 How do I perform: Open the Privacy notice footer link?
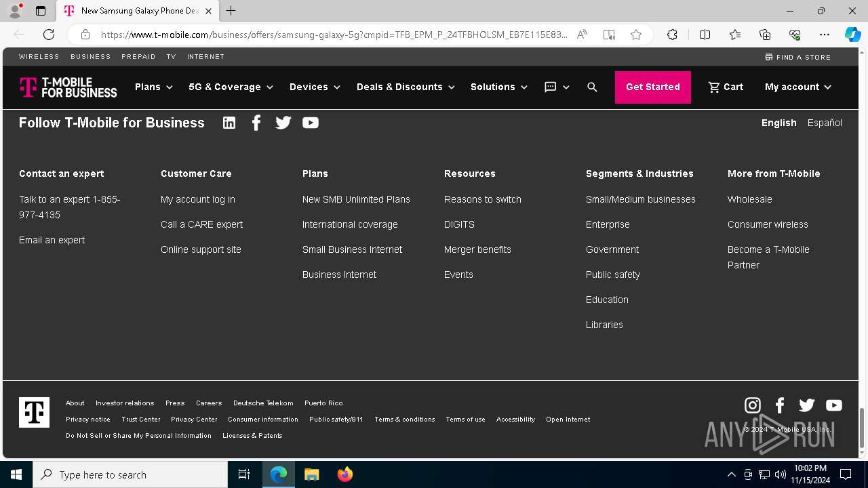click(88, 419)
